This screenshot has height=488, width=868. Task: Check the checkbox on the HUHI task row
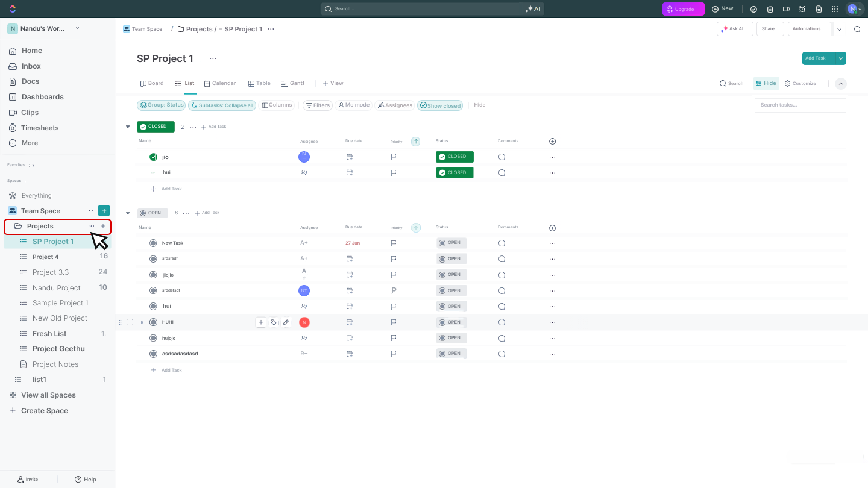pyautogui.click(x=130, y=322)
